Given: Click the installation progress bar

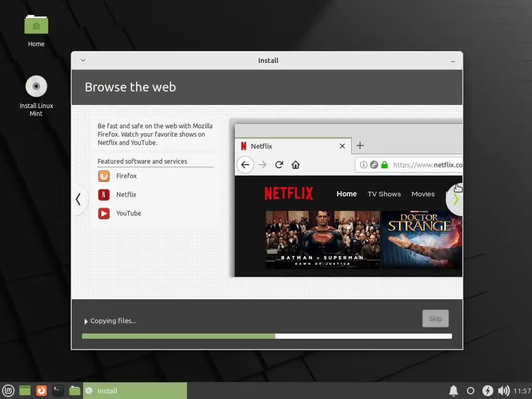Looking at the screenshot, I should coord(267,336).
